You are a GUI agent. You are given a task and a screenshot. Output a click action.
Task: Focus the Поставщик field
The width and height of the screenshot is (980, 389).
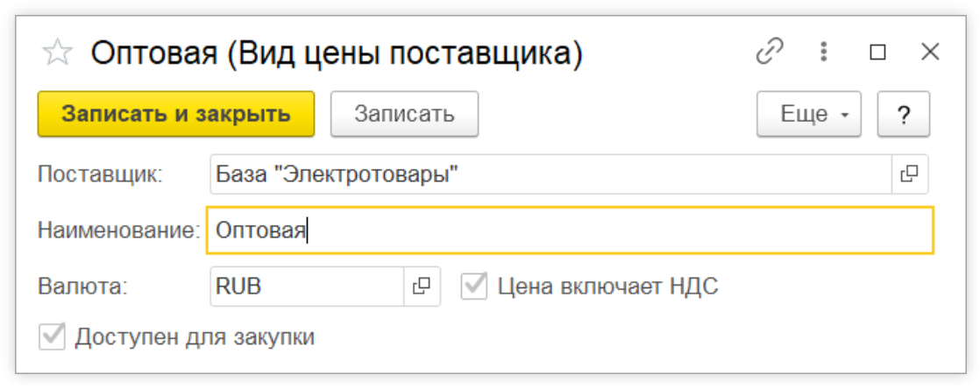click(x=550, y=174)
